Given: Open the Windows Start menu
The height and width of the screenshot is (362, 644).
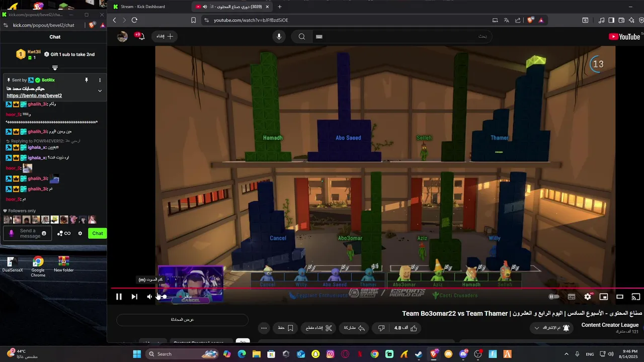Looking at the screenshot, I should 137,354.
